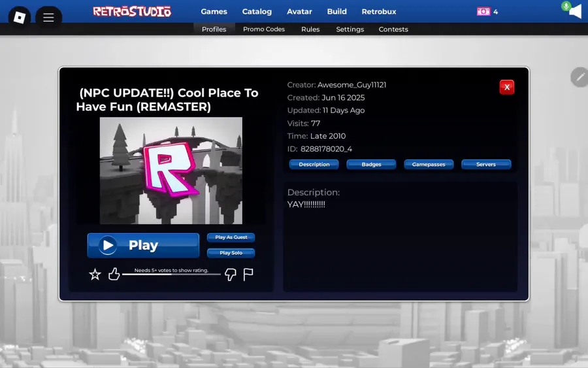
Task: Click the Retrobux currency icon
Action: 483,12
